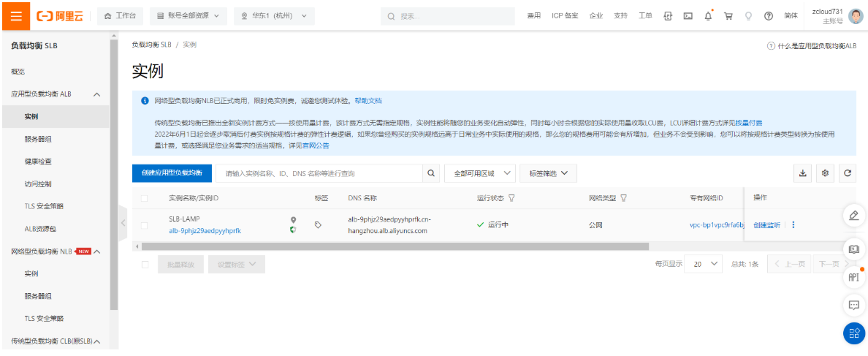The height and width of the screenshot is (356, 868).
Task: Click the shield icon for SLB-LAMP
Action: (x=294, y=230)
